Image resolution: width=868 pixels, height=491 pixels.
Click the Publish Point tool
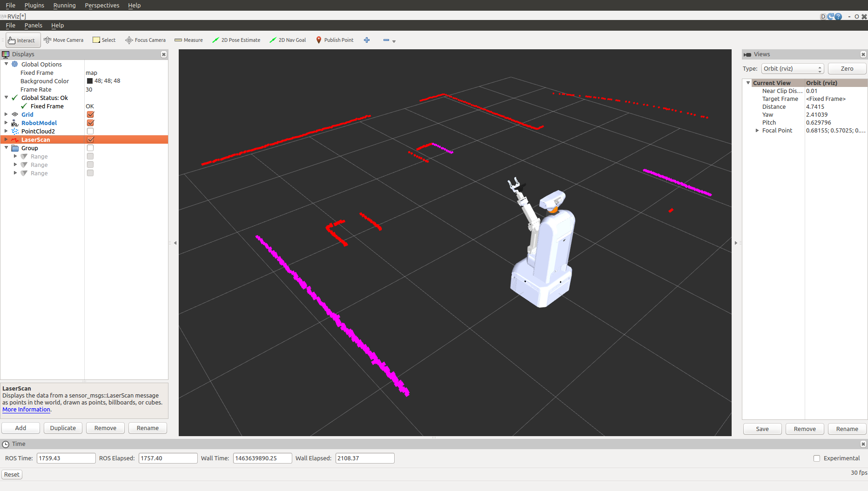(x=335, y=40)
